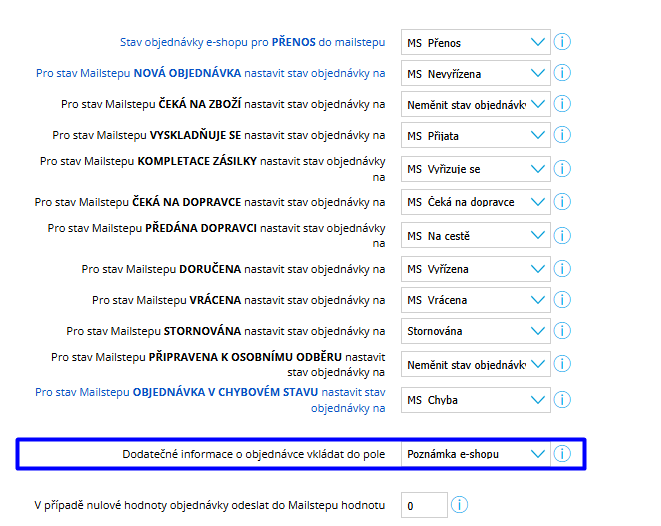Open the MS Čeká na dopravce dropdown

[x=476, y=202]
